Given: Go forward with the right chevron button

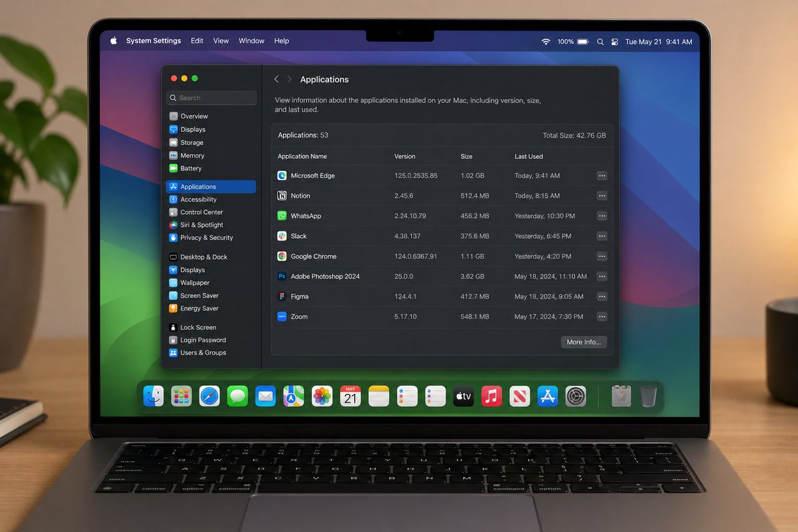Looking at the screenshot, I should tap(289, 79).
